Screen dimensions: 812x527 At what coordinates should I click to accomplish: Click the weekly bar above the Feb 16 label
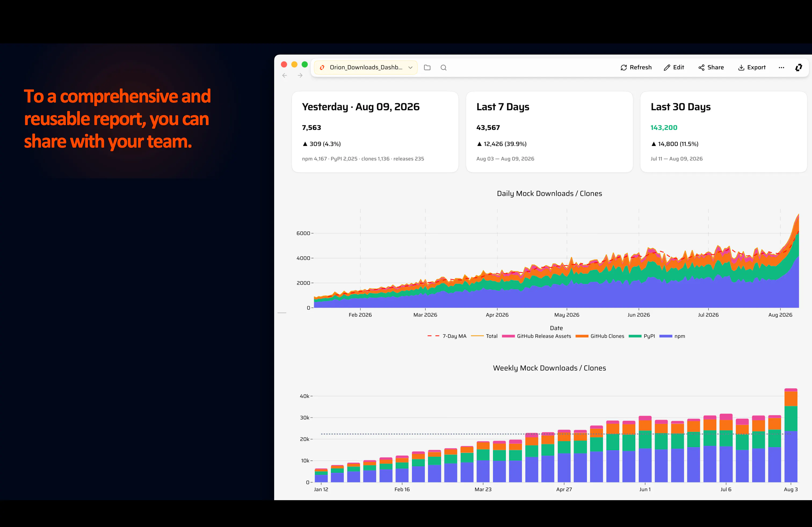[x=402, y=469]
